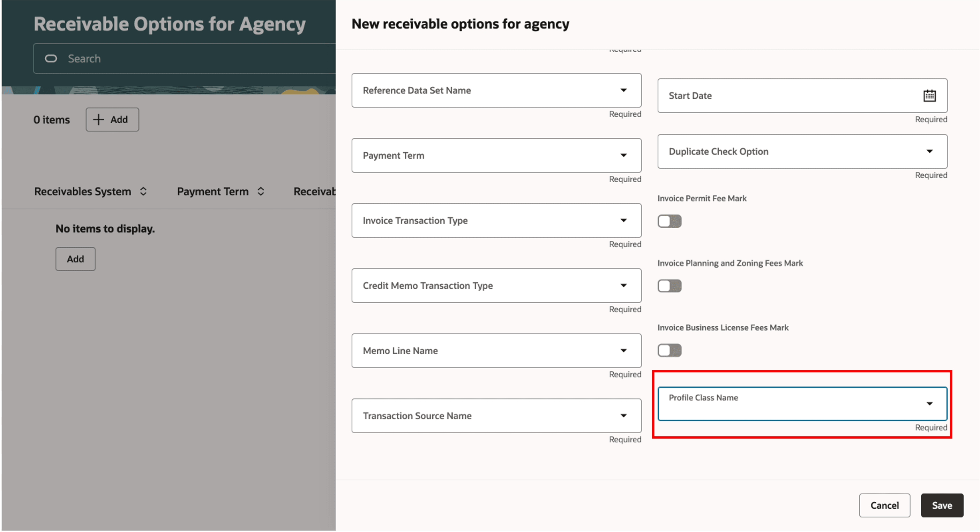Image resolution: width=980 pixels, height=532 pixels.
Task: Open the Memo Line Name dropdown
Action: click(623, 351)
